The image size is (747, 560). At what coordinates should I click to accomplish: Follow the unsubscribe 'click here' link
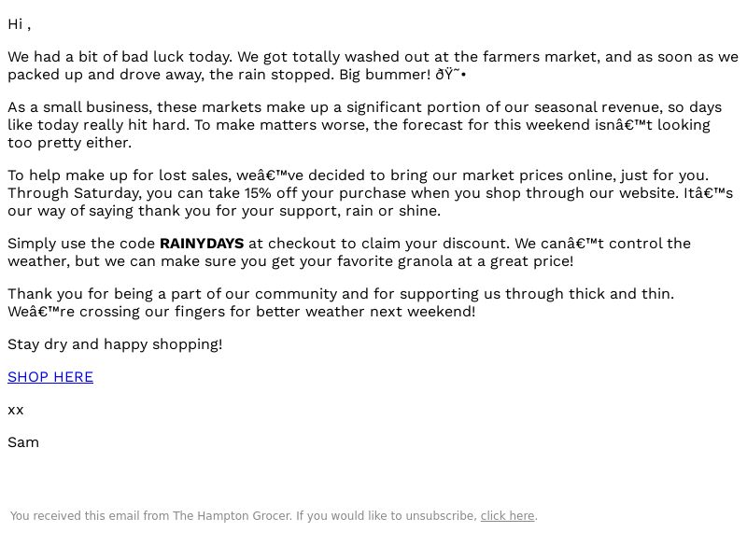pyautogui.click(x=507, y=516)
